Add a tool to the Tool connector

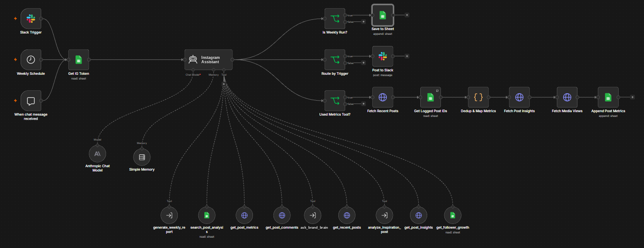point(224,84)
